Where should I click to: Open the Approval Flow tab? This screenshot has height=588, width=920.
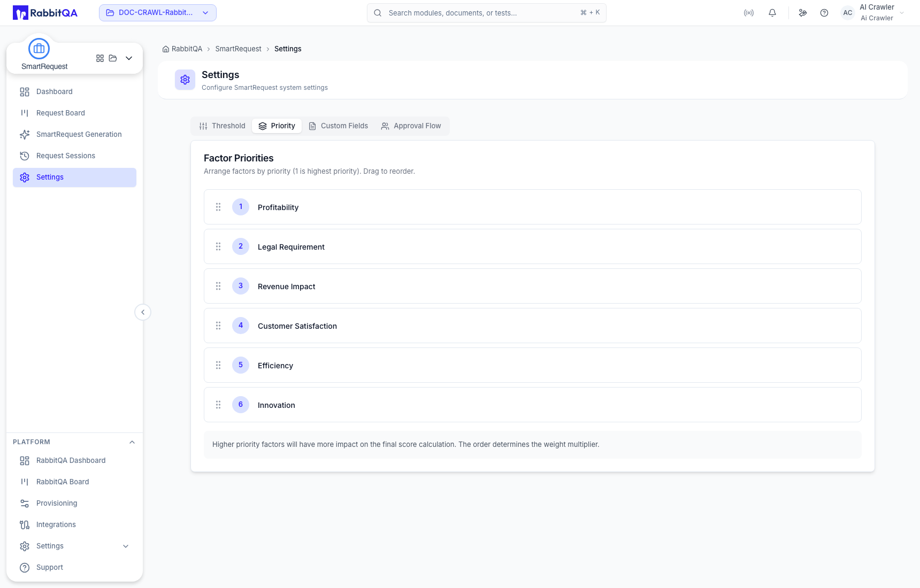pos(411,126)
